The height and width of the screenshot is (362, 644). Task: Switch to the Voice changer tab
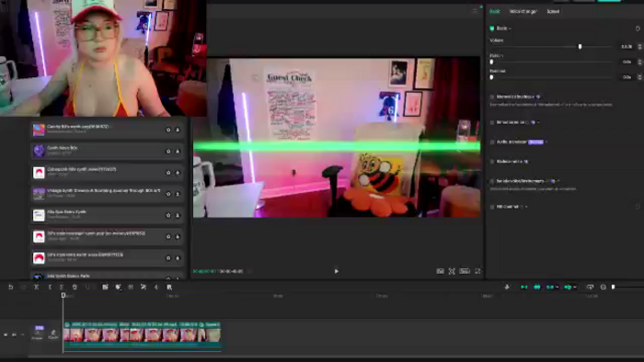point(523,11)
